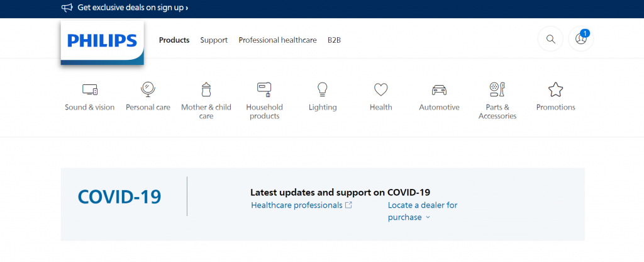Viewport: 644px width, 262px height.
Task: Click the megaphone icon in the top banner
Action: tap(67, 8)
